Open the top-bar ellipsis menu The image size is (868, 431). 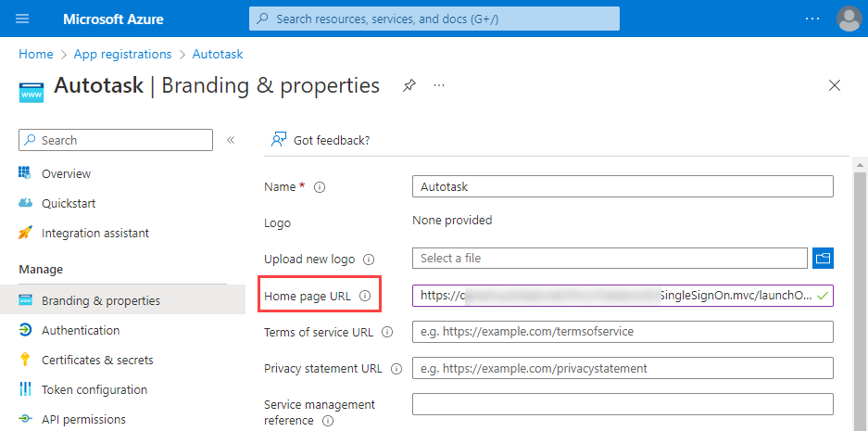(x=812, y=19)
